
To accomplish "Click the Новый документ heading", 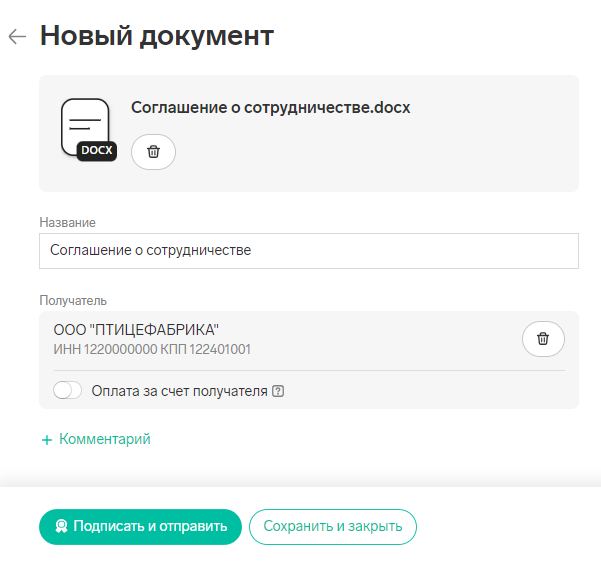I will 157,36.
